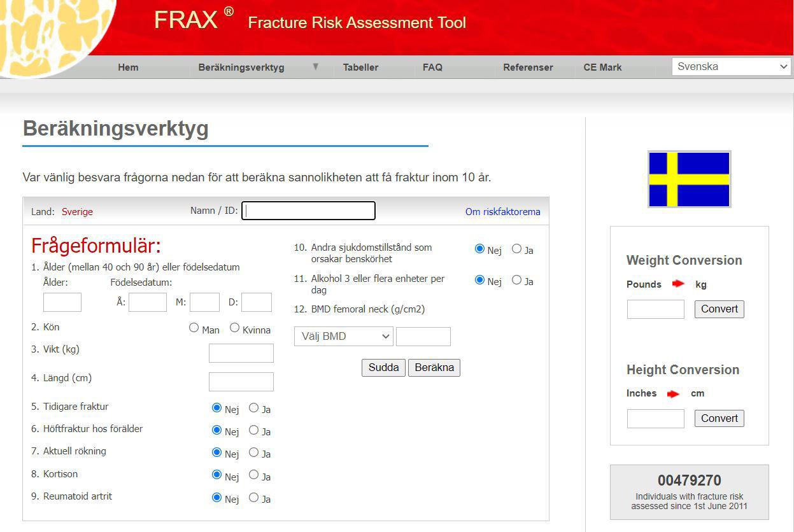The width and height of the screenshot is (794, 532).
Task: Select Nej for Aktuell rökning
Action: (216, 452)
